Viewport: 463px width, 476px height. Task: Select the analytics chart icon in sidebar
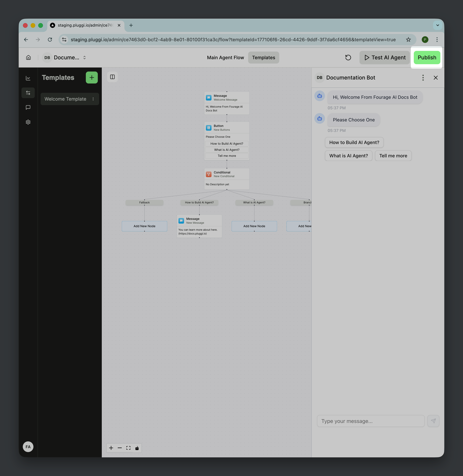coord(28,78)
